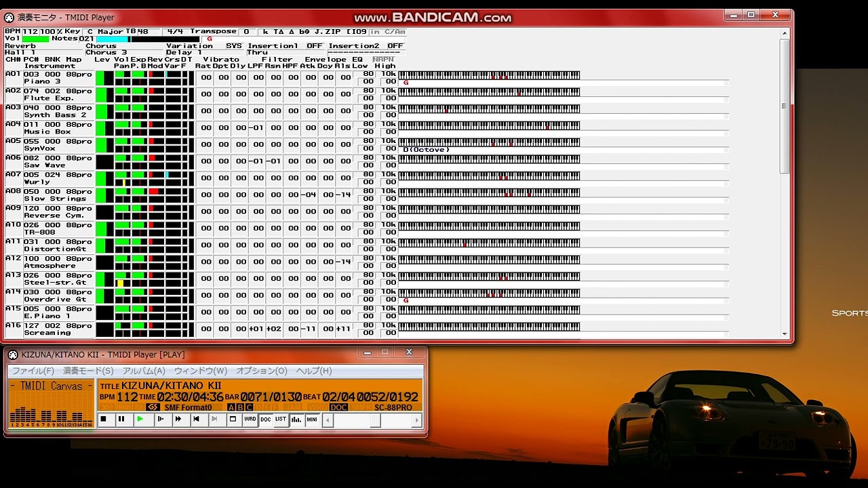Viewport: 868px width, 488px height.
Task: Toggle the spectrum-bars monitor button
Action: coord(296,420)
